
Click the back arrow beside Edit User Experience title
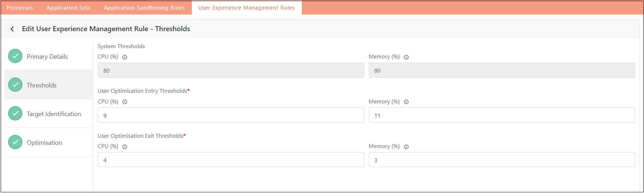12,29
